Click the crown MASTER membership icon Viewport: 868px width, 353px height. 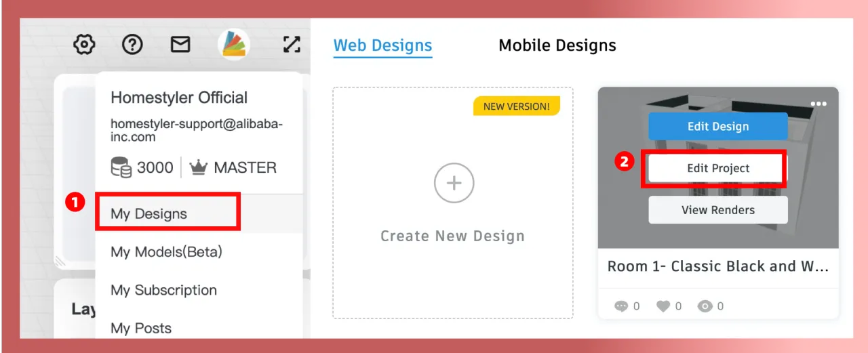[198, 167]
